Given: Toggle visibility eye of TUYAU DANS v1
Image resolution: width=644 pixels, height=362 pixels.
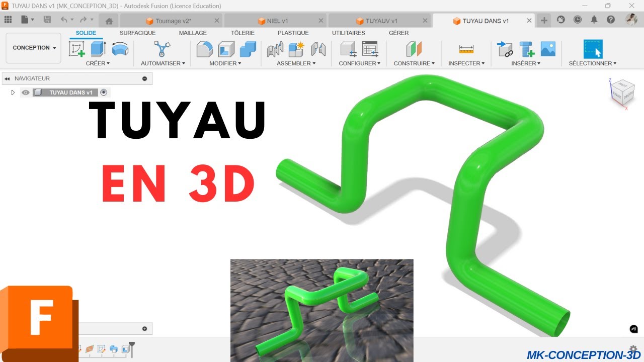Looking at the screenshot, I should 26,93.
